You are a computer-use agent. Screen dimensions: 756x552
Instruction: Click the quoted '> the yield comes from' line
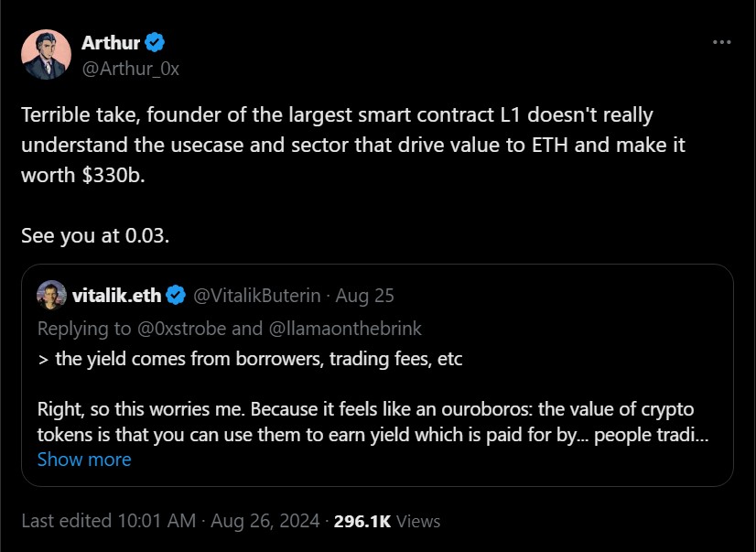point(250,358)
